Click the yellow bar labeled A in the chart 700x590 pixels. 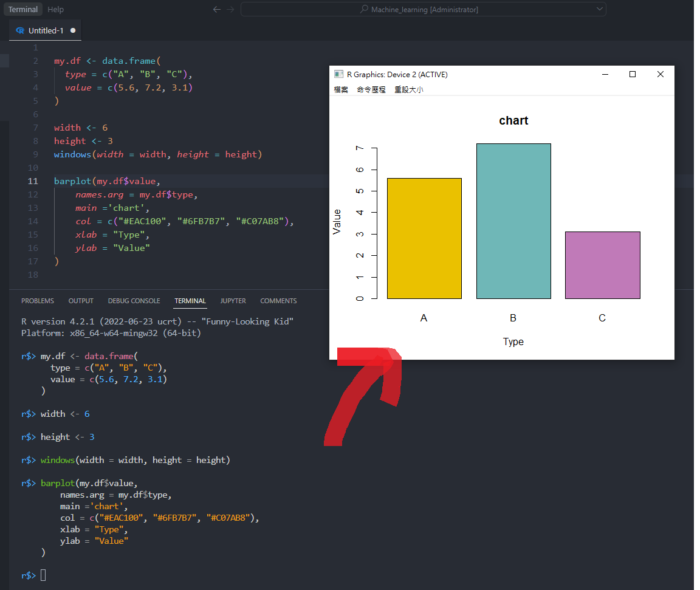(x=424, y=237)
